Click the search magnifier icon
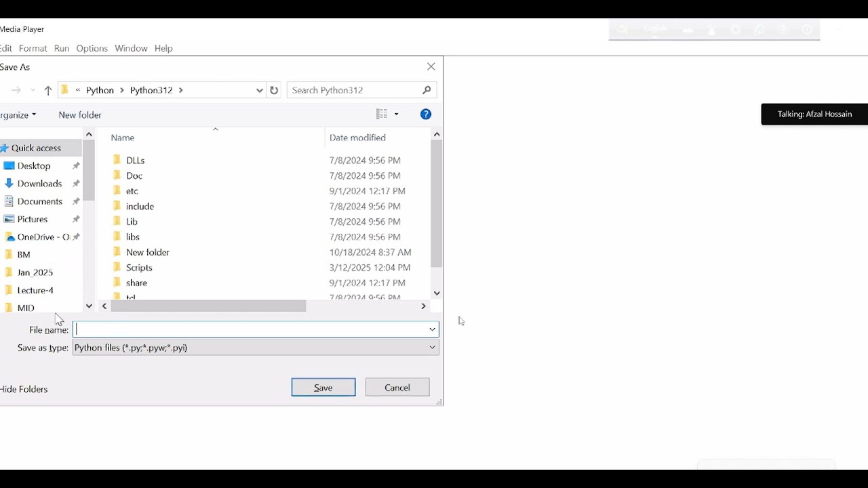 point(427,90)
